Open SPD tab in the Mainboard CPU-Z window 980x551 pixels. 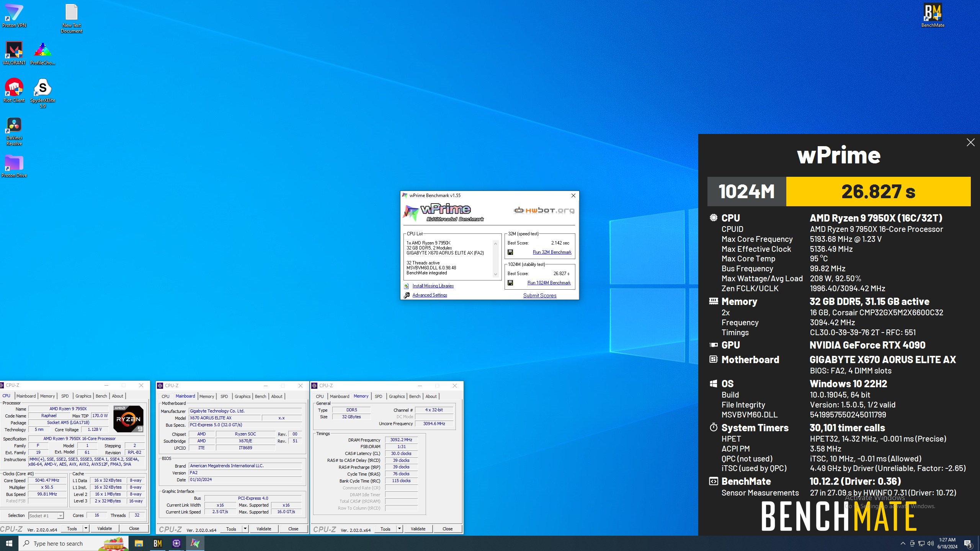tap(224, 396)
